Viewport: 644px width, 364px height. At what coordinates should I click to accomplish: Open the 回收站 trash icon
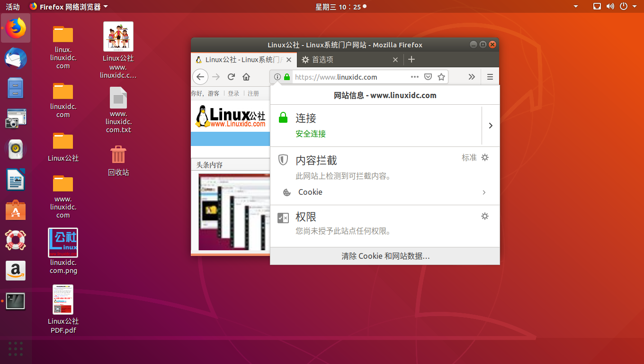pos(118,161)
